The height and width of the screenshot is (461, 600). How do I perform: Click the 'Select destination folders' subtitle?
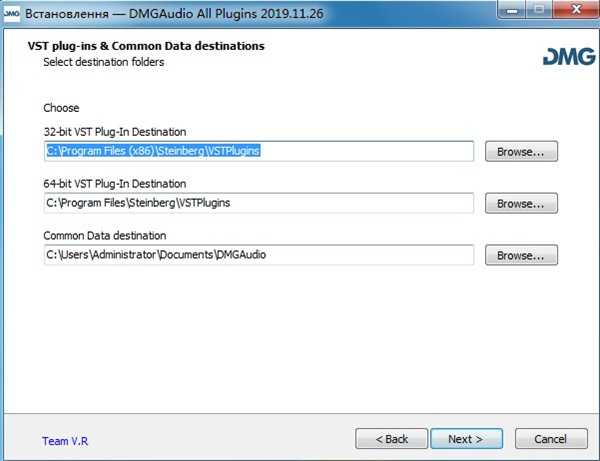point(104,62)
